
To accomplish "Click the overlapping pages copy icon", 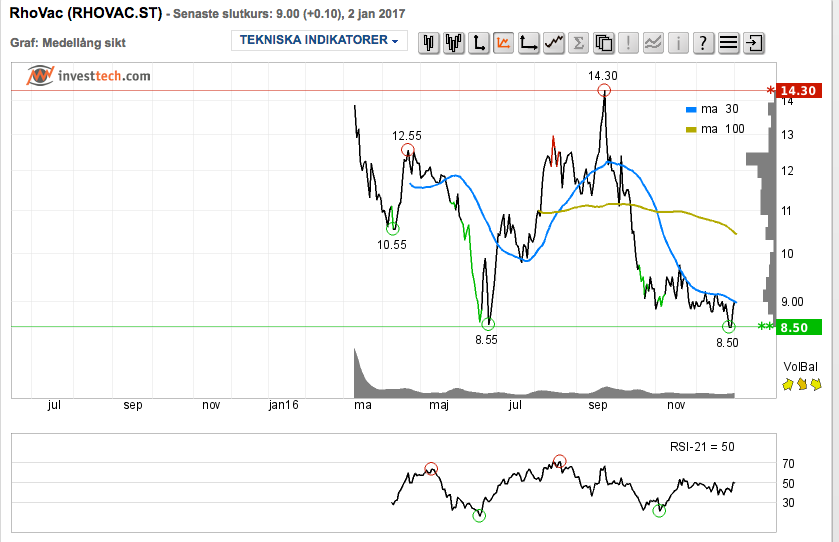I will click(604, 43).
